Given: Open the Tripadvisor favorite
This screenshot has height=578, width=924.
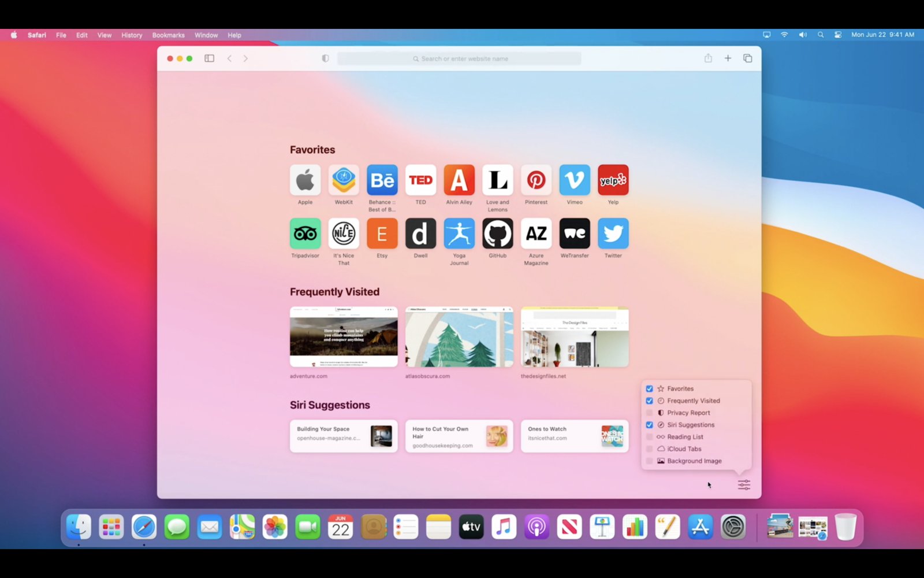Looking at the screenshot, I should click(x=305, y=234).
